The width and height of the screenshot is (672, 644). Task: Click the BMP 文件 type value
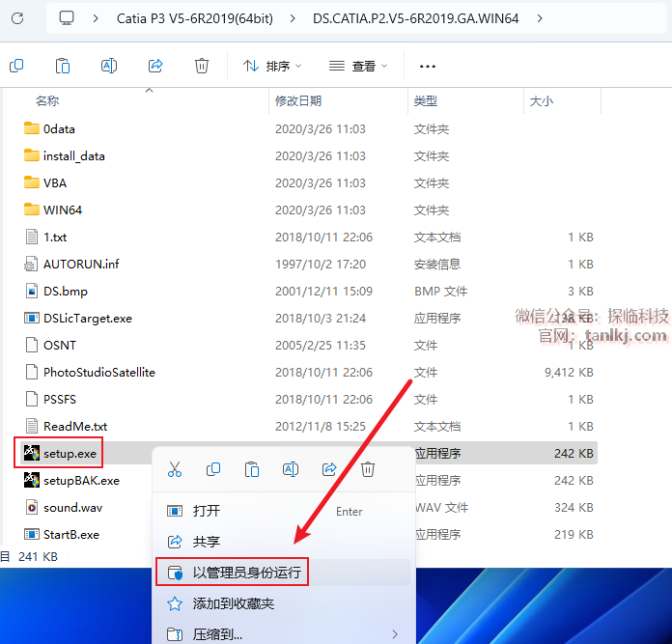(x=440, y=291)
